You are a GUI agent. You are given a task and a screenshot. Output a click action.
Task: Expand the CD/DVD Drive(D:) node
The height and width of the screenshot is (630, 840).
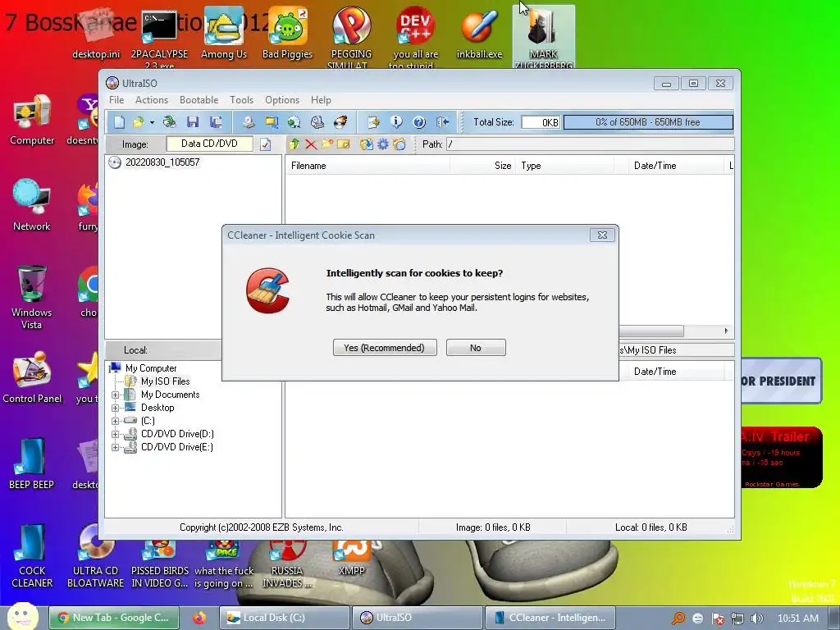pos(115,434)
